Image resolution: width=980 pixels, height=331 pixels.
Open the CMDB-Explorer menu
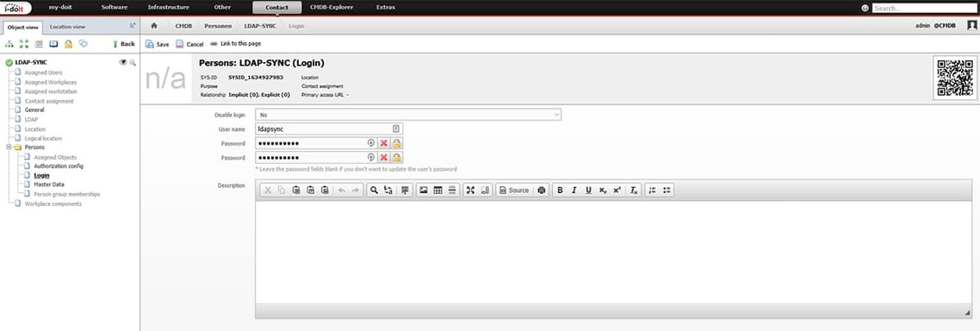pos(332,8)
